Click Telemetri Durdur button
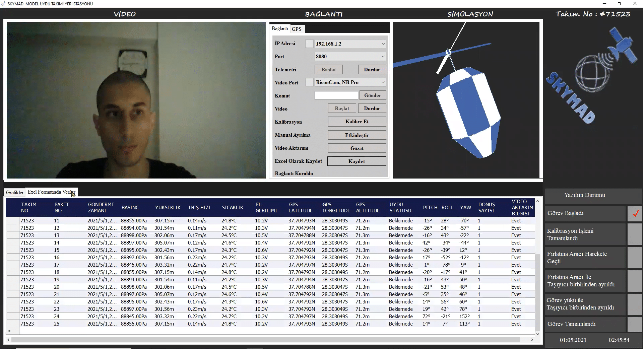This screenshot has width=644, height=349. point(372,70)
